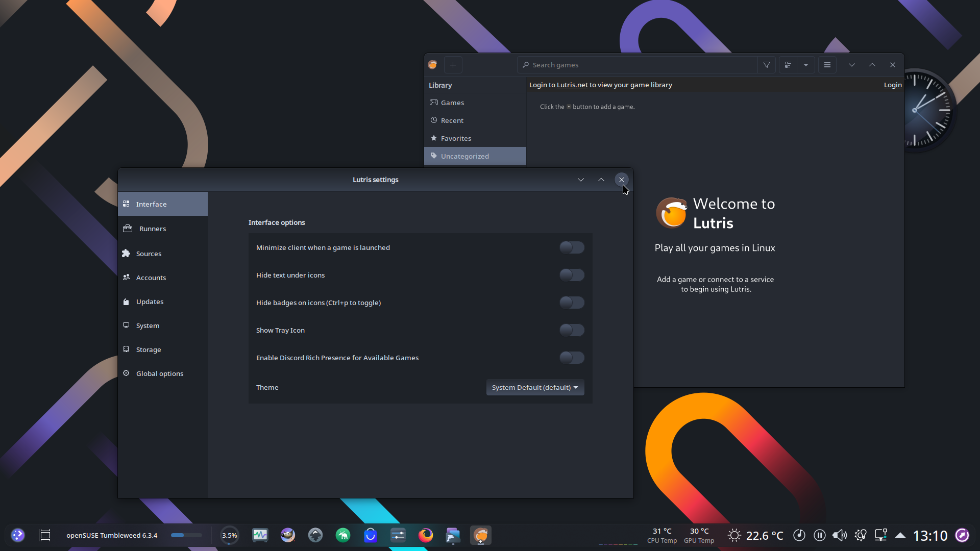The image size is (980, 551).
Task: Open System Settings sliders icon in taskbar
Action: 398,535
